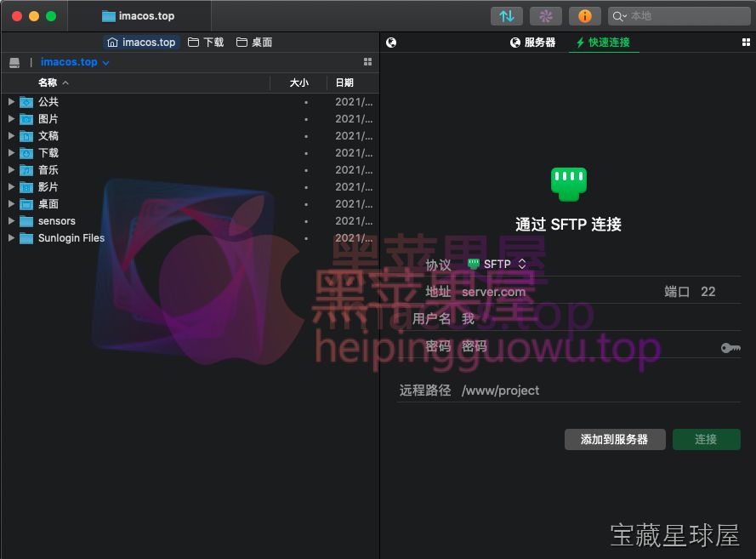Select the imacos.top window title tab
The width and height of the screenshot is (756, 559).
[x=139, y=16]
